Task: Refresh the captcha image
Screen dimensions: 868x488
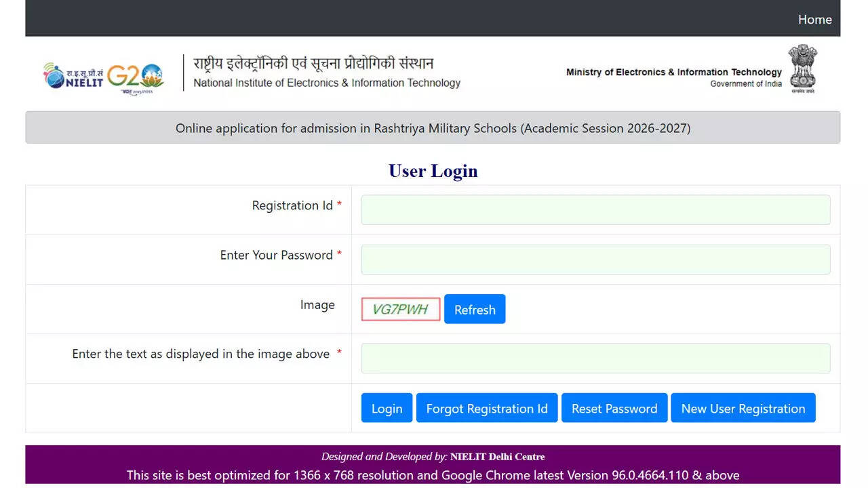Action: click(475, 310)
